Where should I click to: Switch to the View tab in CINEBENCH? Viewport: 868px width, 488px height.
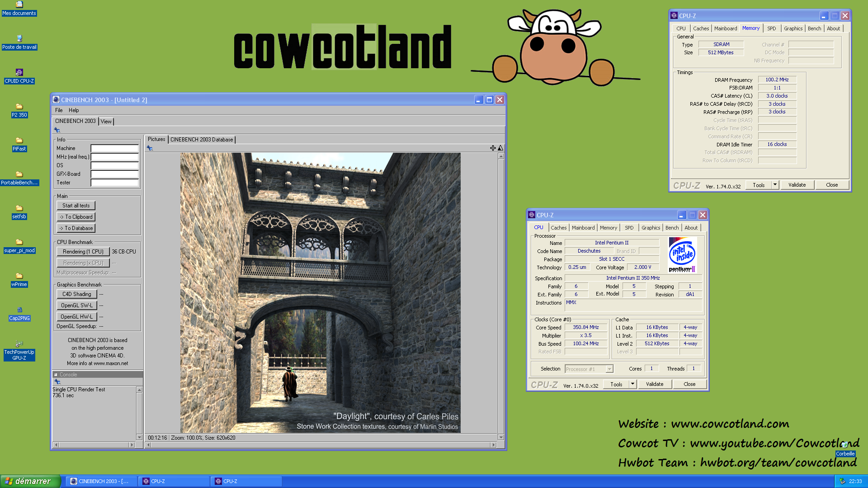(106, 122)
